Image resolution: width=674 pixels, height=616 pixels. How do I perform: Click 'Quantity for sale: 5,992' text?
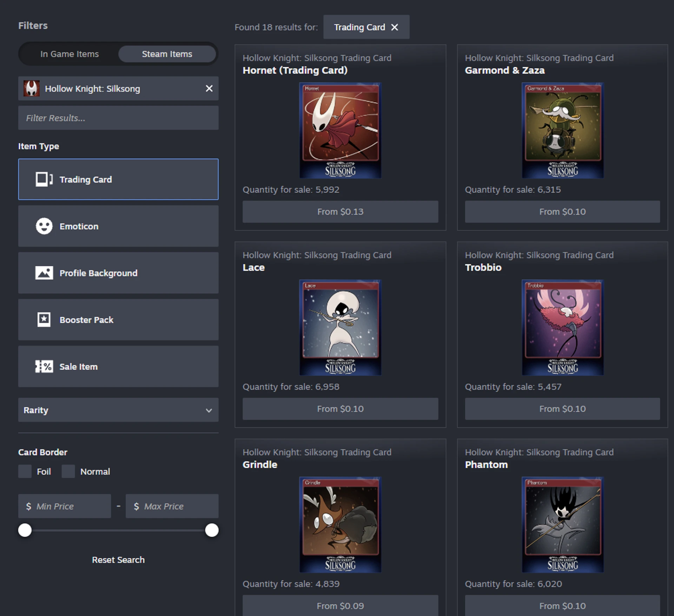tap(291, 190)
